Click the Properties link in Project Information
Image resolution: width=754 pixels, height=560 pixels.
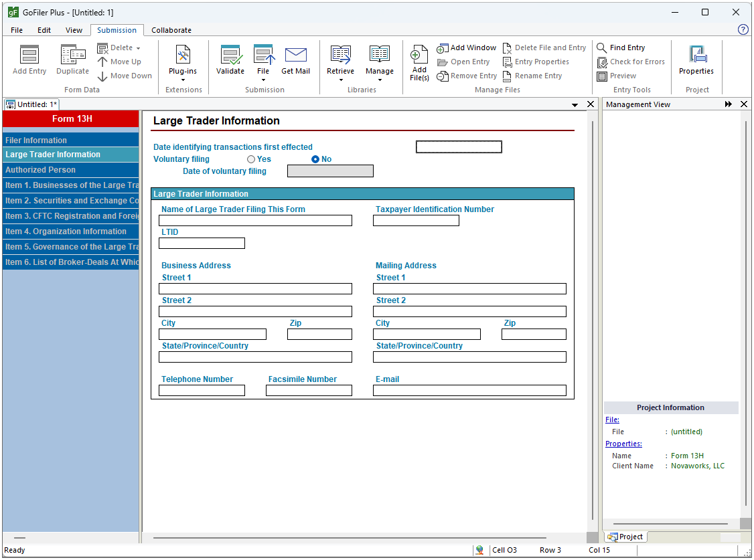point(623,444)
